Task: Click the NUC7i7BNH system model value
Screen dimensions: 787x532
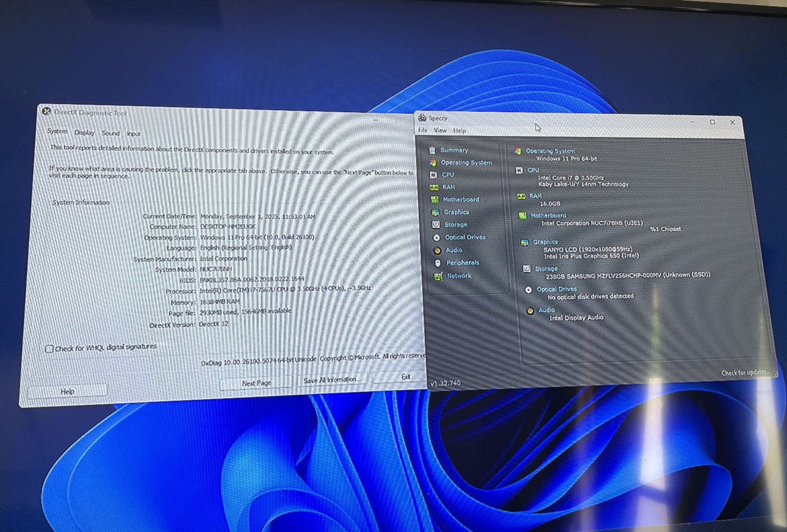Action: point(216,269)
